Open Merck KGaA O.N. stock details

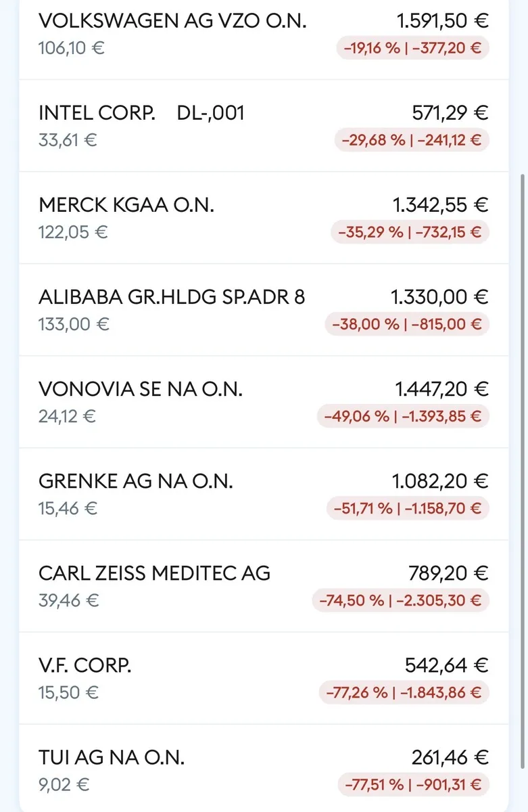[x=126, y=205]
